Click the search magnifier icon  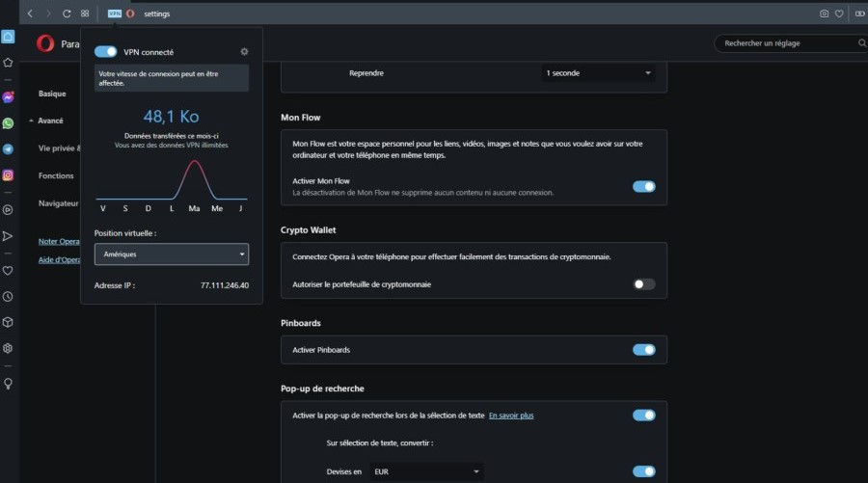862,43
